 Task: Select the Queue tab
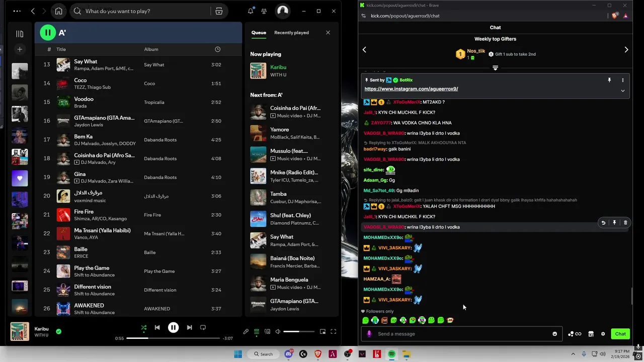click(259, 33)
